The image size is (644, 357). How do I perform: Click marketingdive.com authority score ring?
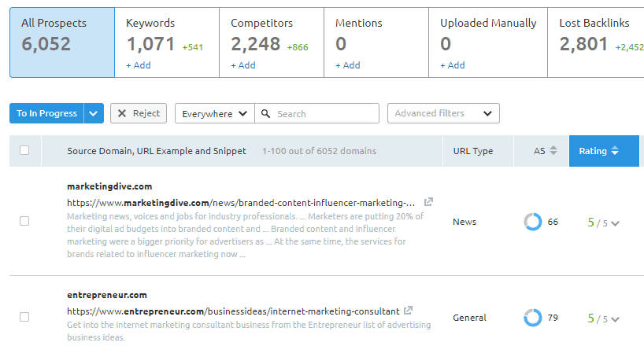pos(533,222)
